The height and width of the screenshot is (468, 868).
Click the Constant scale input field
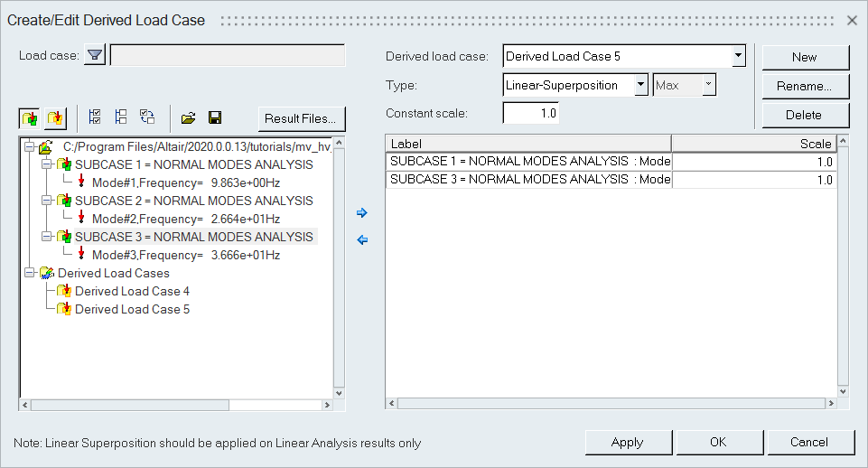click(x=531, y=114)
